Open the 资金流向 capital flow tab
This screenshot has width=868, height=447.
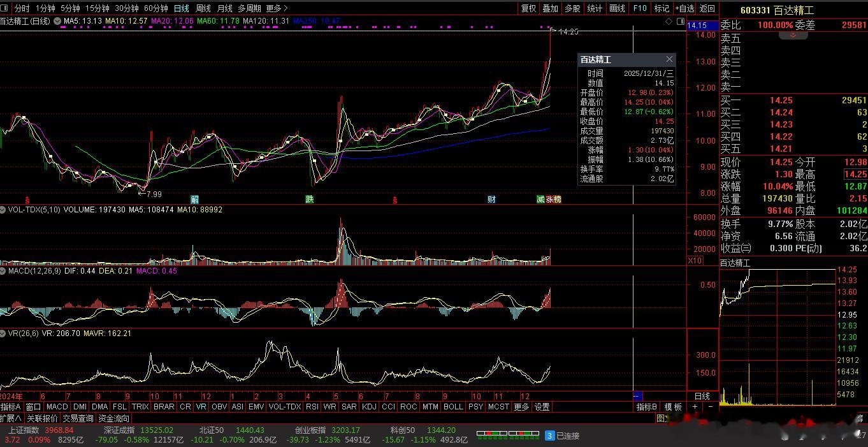pos(113,418)
